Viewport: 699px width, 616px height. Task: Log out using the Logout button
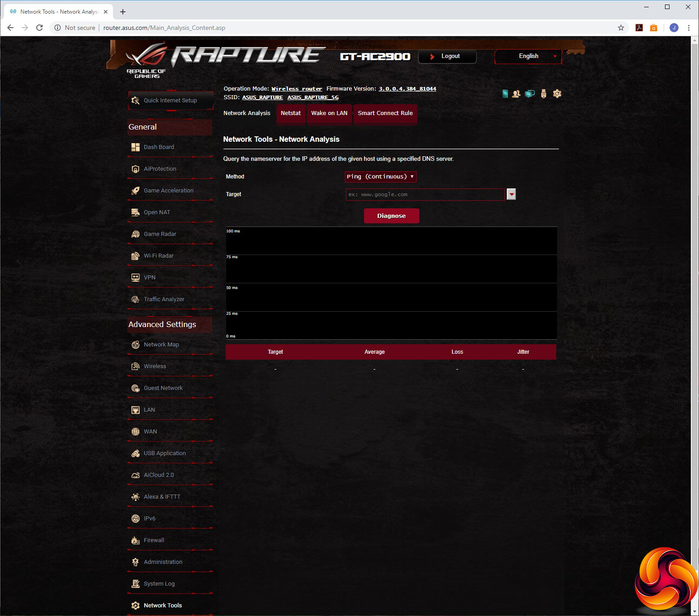coord(447,56)
